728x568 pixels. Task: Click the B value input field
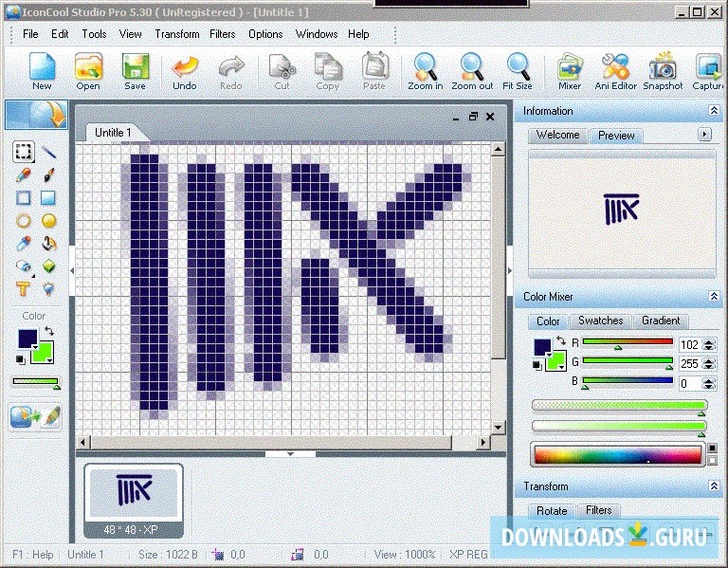pyautogui.click(x=690, y=383)
